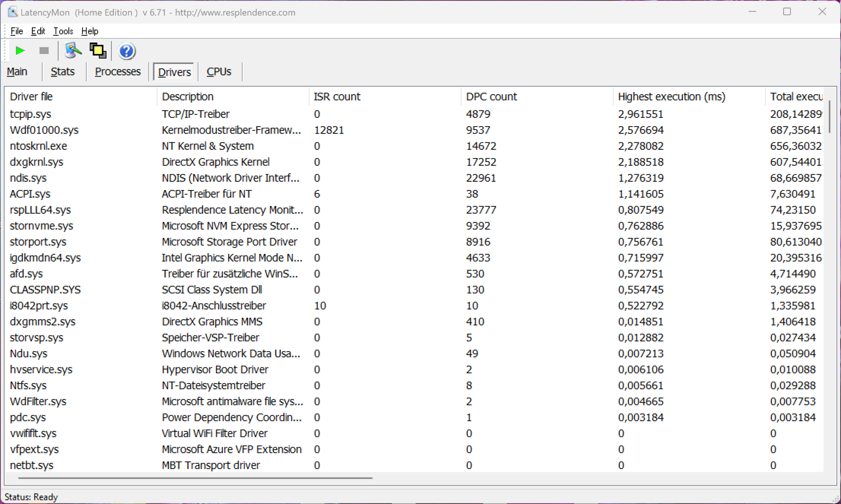Switch to the Processes tab
The image size is (841, 504).
tap(117, 71)
